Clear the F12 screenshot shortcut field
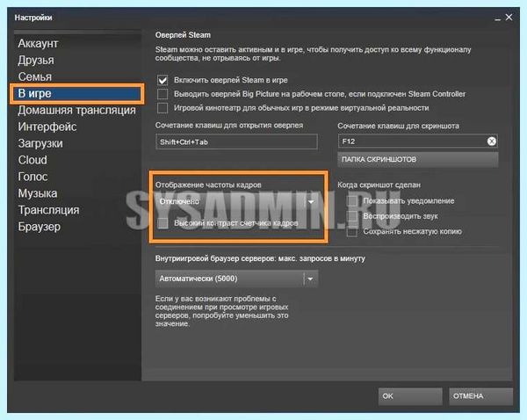The height and width of the screenshot is (420, 527). tap(491, 141)
